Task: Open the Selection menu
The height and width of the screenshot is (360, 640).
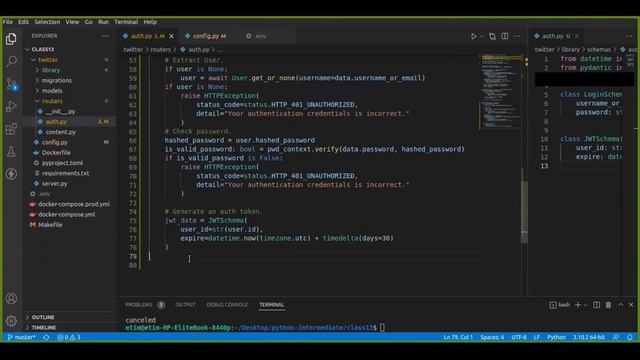Action: pos(47,22)
